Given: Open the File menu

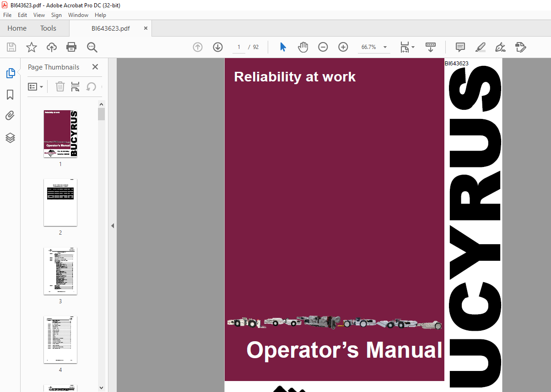Looking at the screenshot, I should pyautogui.click(x=7, y=15).
